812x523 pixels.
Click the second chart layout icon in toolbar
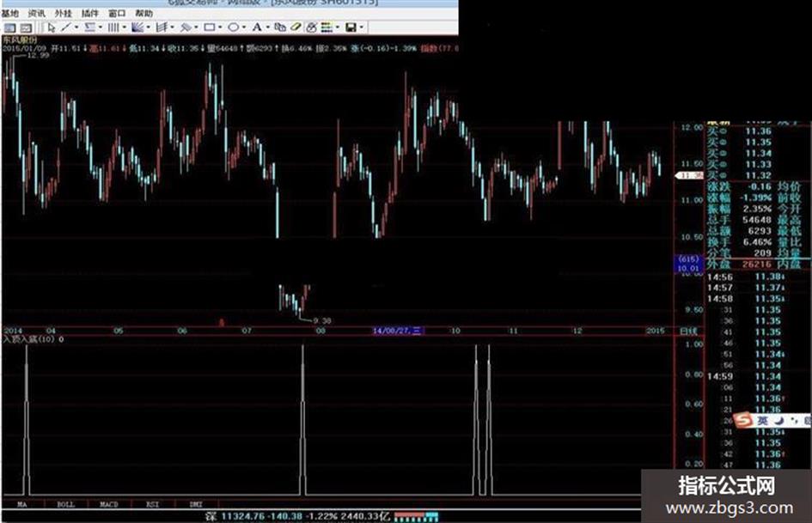pos(26,27)
